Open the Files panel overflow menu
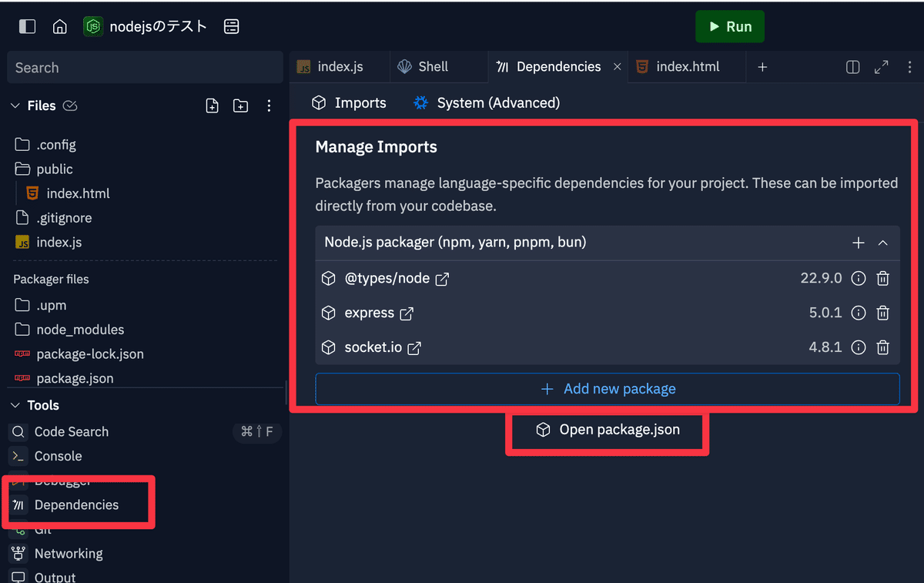 point(269,106)
